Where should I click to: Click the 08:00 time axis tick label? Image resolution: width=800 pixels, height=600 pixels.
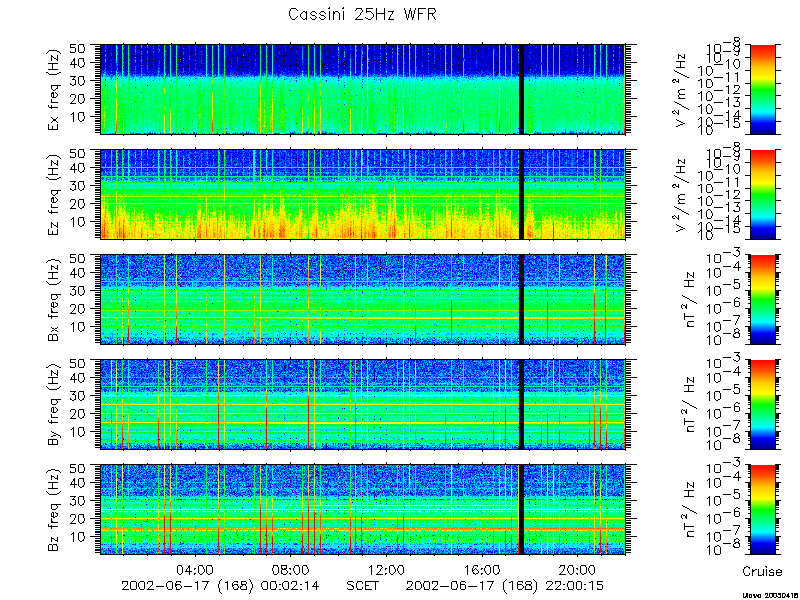tap(290, 569)
